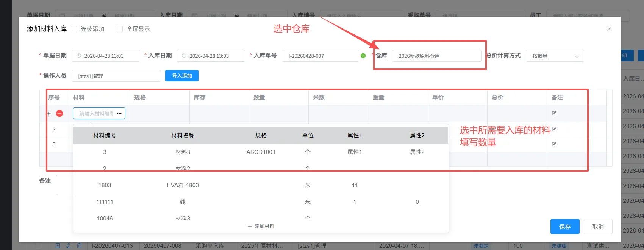The width and height of the screenshot is (644, 250).
Task: Close the 添加材料入库 dialog with X
Action: click(x=609, y=29)
